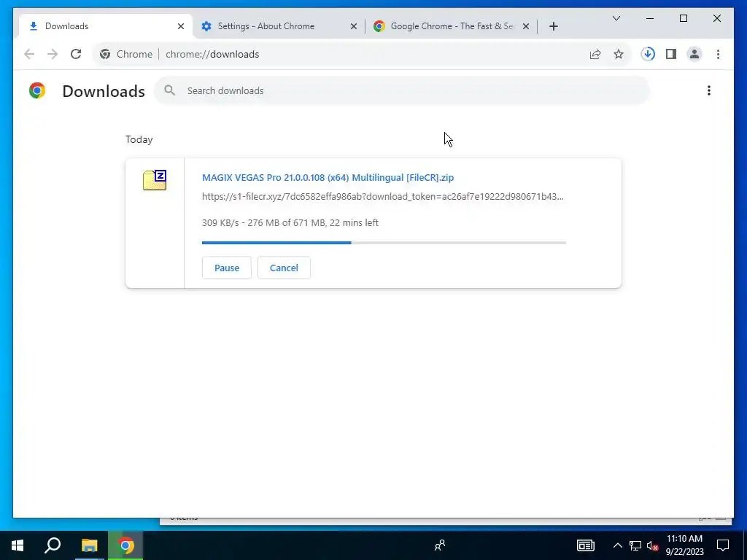
Task: Click the People icon in taskbar
Action: tap(440, 545)
